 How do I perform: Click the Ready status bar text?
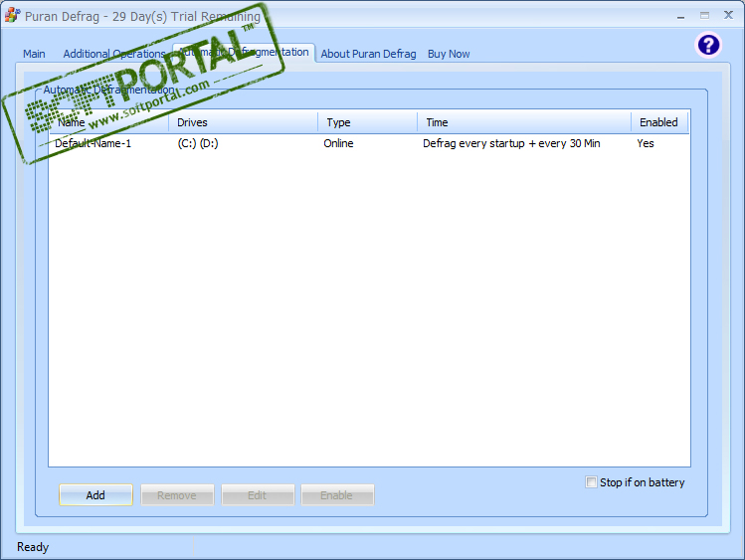33,547
